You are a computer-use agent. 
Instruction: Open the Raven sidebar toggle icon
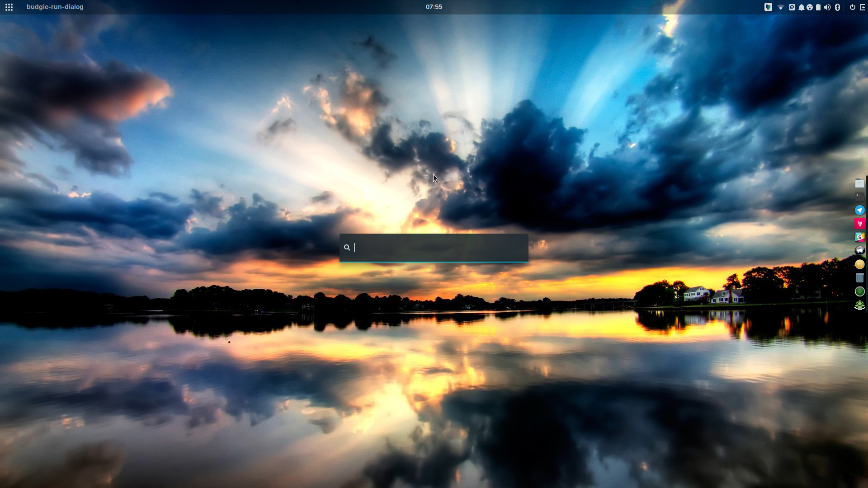(x=862, y=7)
